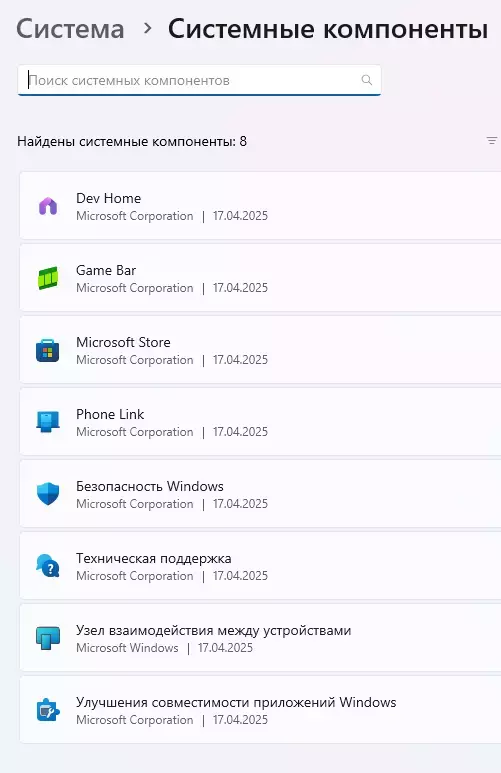Focus the system components search field
Image resolution: width=501 pixels, height=773 pixels.
coord(199,80)
